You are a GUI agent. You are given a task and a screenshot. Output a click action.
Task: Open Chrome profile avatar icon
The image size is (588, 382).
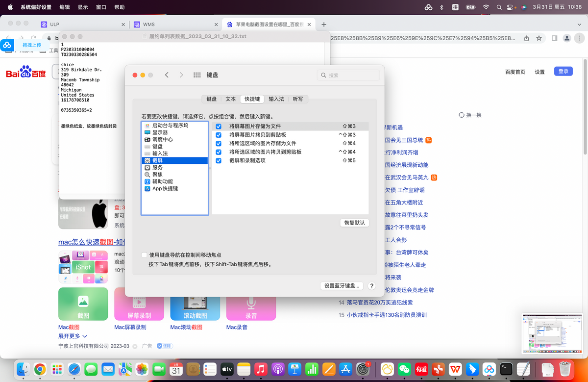(x=567, y=38)
